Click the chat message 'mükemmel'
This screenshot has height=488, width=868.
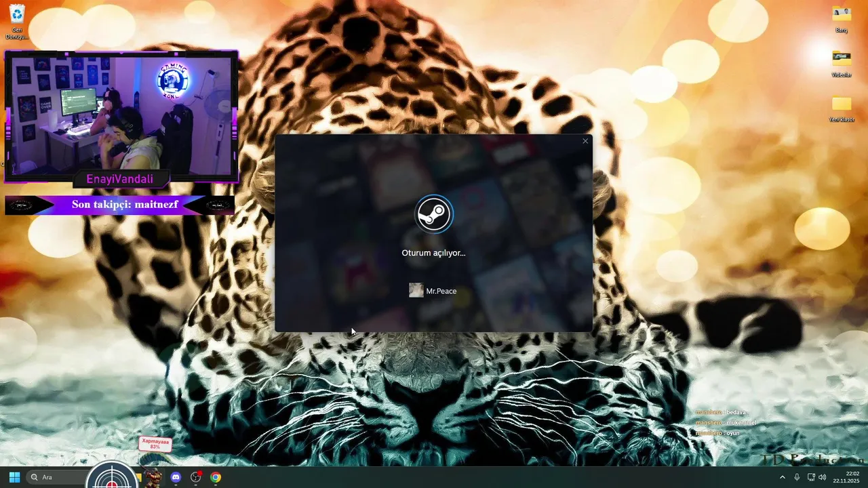pyautogui.click(x=741, y=422)
